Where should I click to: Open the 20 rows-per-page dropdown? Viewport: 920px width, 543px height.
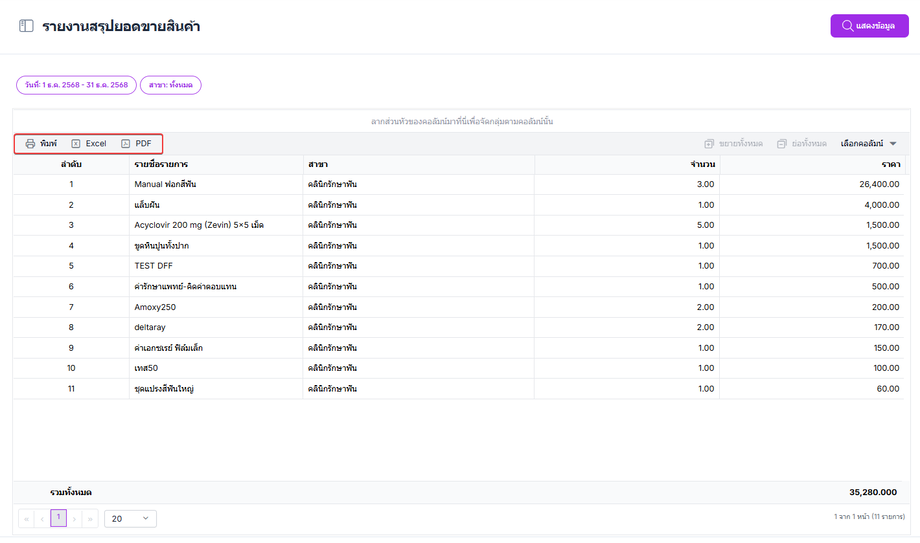pyautogui.click(x=130, y=518)
